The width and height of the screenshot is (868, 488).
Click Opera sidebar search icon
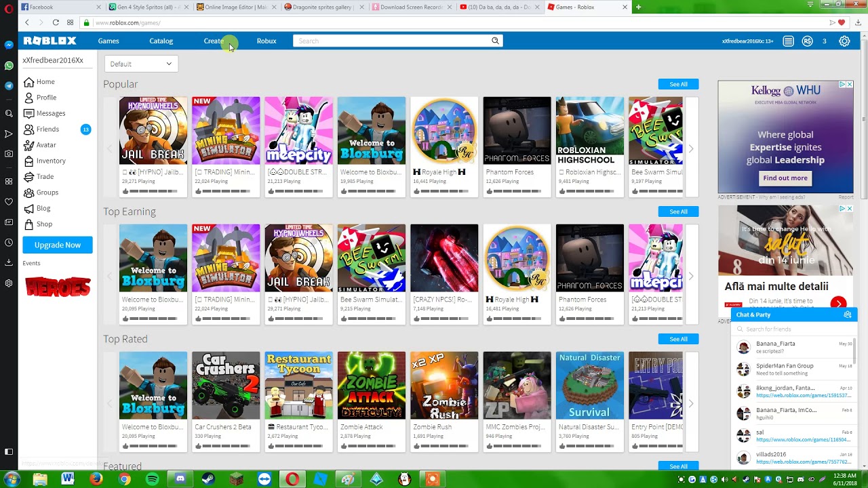[x=9, y=113]
